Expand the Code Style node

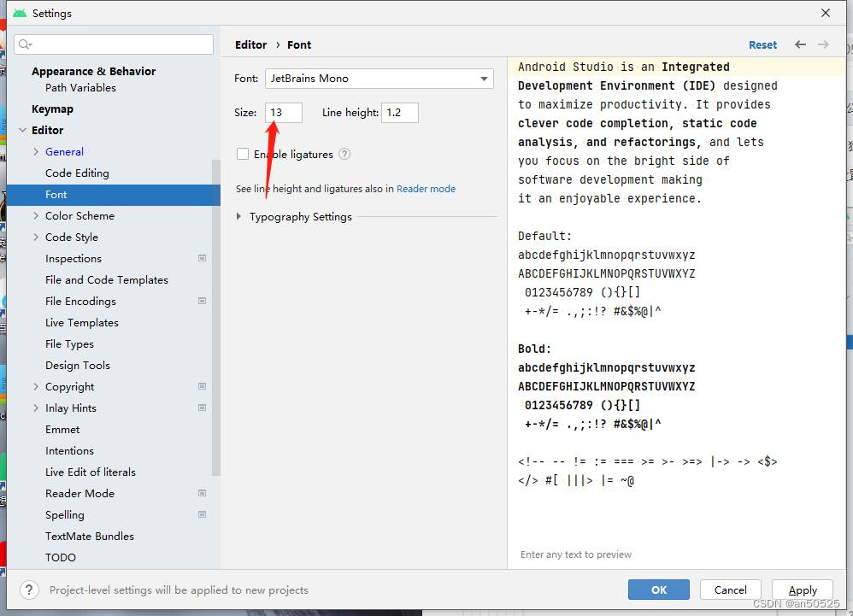click(36, 237)
